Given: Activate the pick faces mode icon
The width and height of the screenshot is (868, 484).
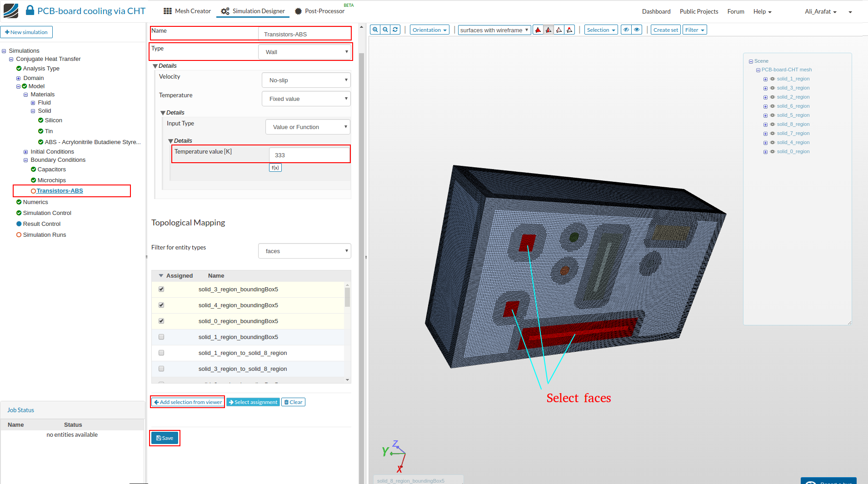Looking at the screenshot, I should [549, 30].
